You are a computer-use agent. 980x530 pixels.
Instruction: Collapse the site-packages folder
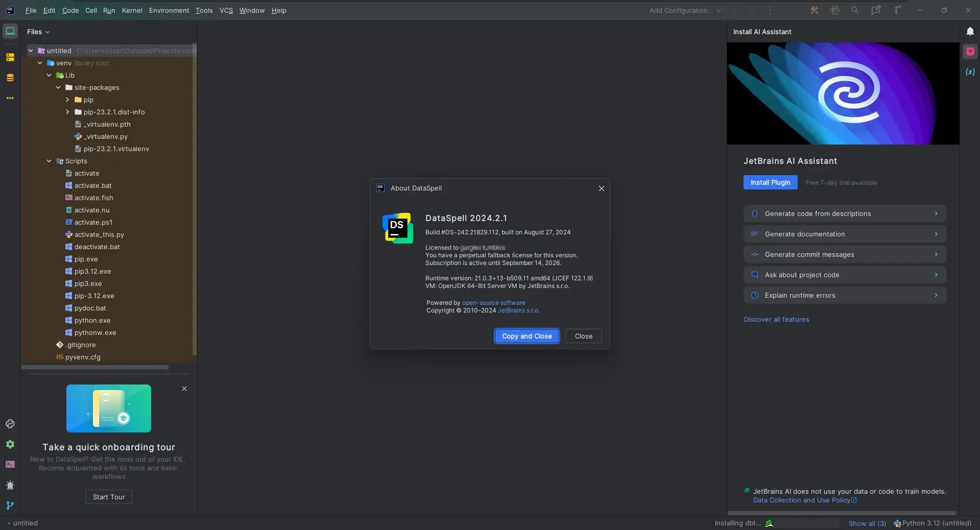(x=58, y=87)
